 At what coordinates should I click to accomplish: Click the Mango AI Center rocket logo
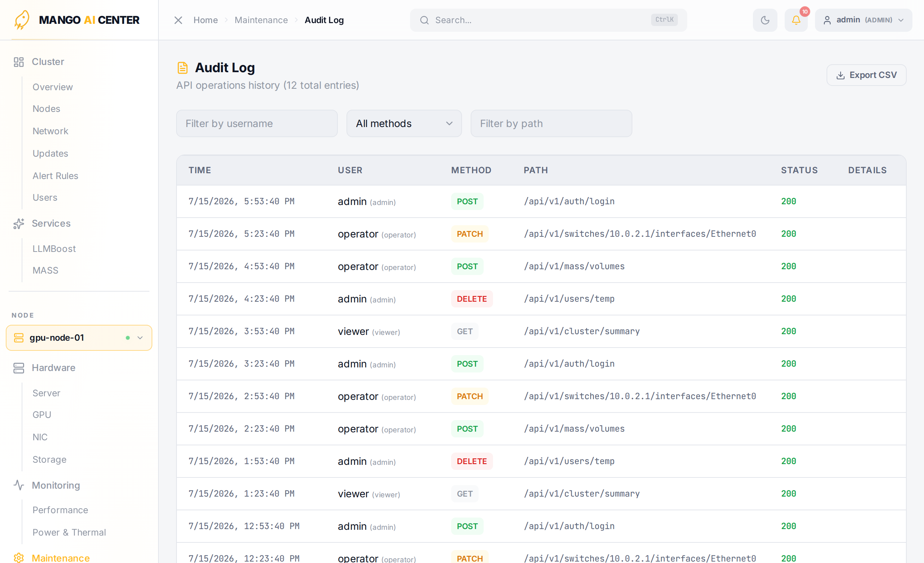coord(22,20)
